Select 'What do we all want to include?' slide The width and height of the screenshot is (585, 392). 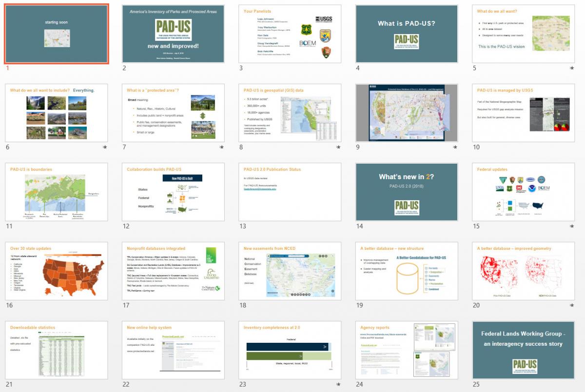tap(57, 112)
